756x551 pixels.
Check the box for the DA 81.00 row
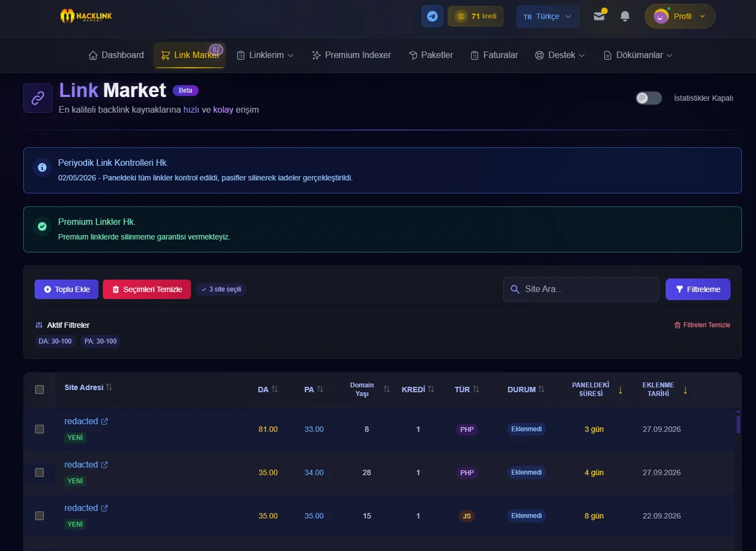coord(40,429)
